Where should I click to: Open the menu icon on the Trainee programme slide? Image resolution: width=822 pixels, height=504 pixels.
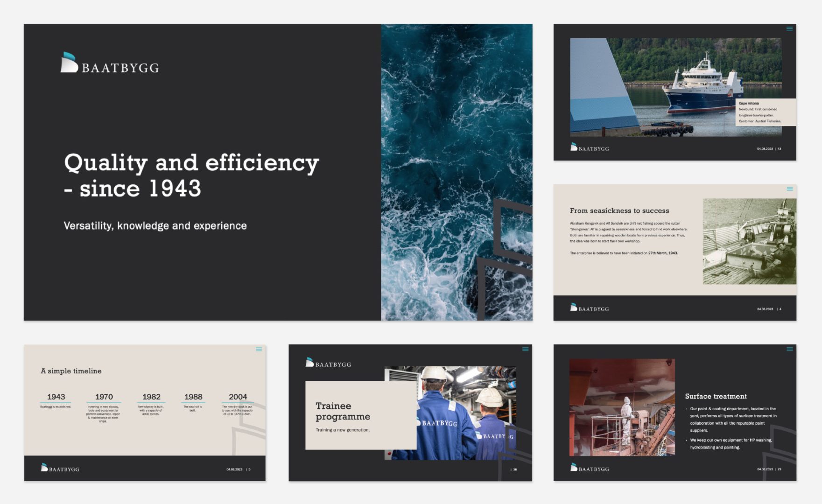(x=525, y=349)
